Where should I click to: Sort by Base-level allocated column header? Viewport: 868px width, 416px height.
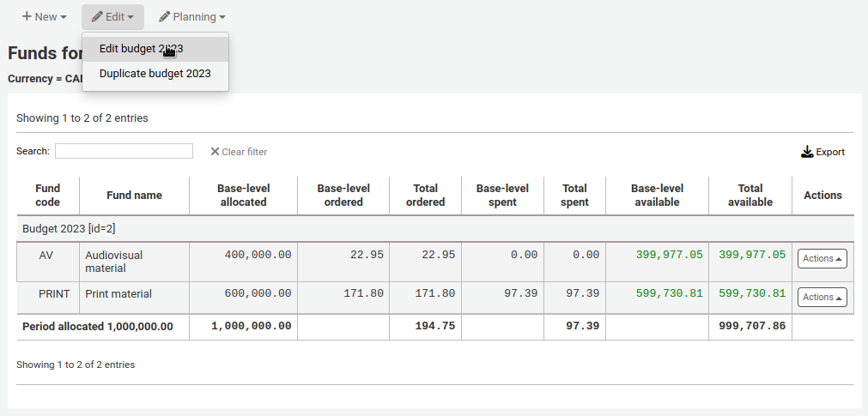(243, 196)
